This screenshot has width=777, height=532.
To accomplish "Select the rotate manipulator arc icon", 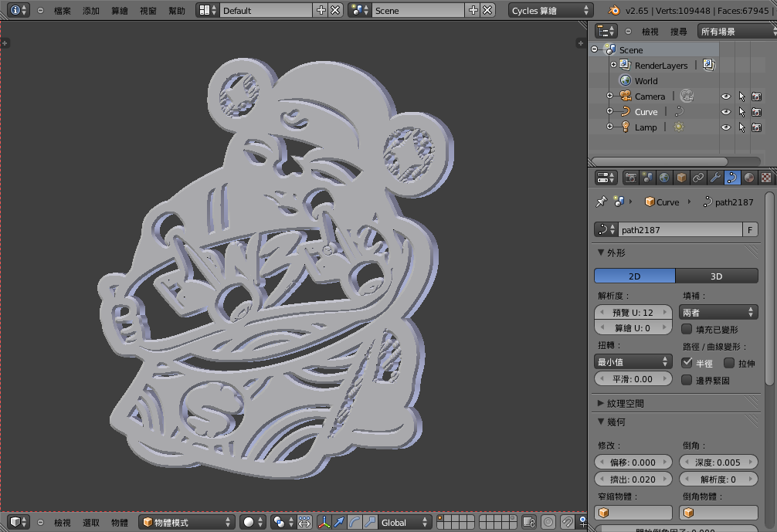I will point(355,522).
